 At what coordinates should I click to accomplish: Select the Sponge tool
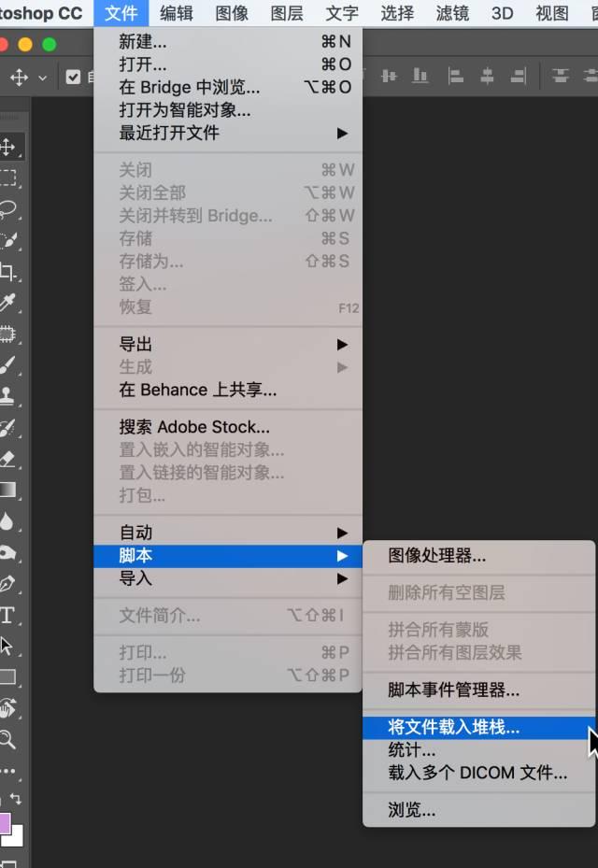click(7, 552)
